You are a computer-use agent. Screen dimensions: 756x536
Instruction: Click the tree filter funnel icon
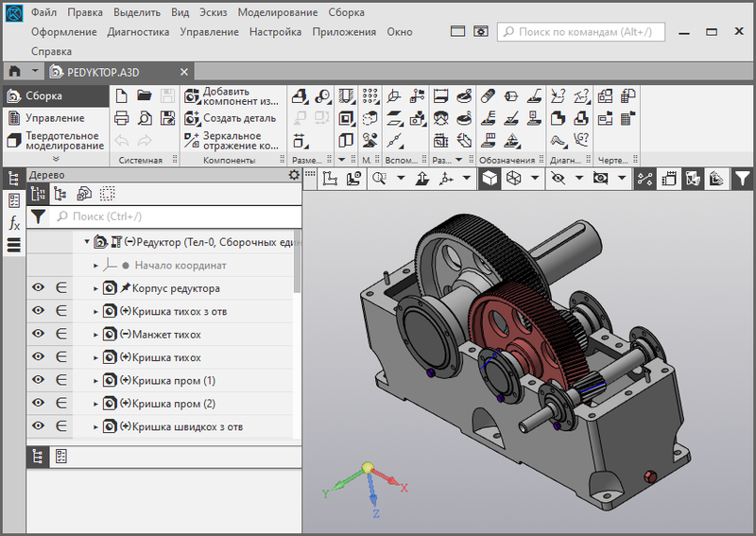[x=38, y=216]
